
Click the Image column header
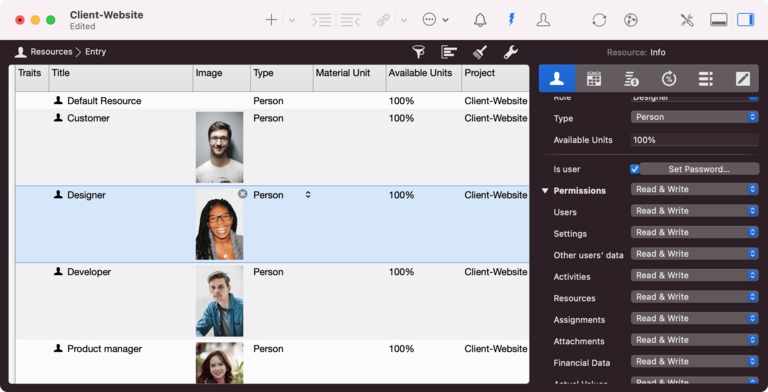(x=222, y=78)
